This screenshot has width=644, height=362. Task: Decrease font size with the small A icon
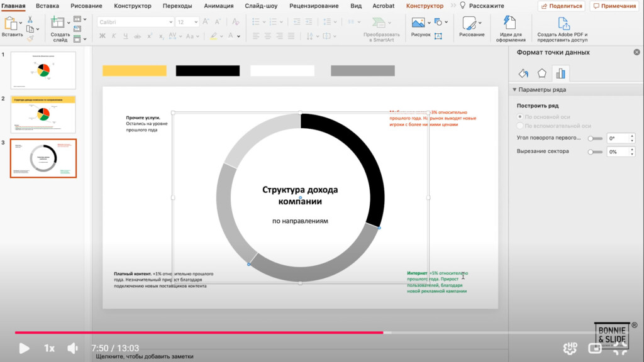click(218, 22)
